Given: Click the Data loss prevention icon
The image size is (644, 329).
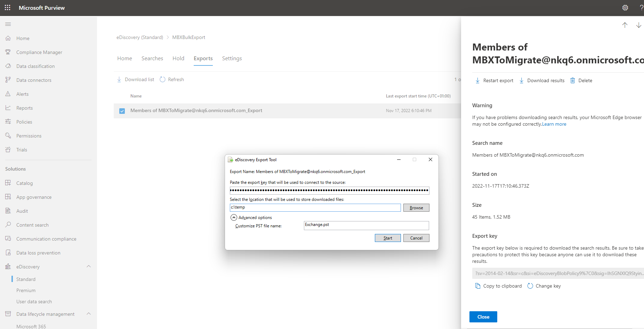Looking at the screenshot, I should 8,253.
